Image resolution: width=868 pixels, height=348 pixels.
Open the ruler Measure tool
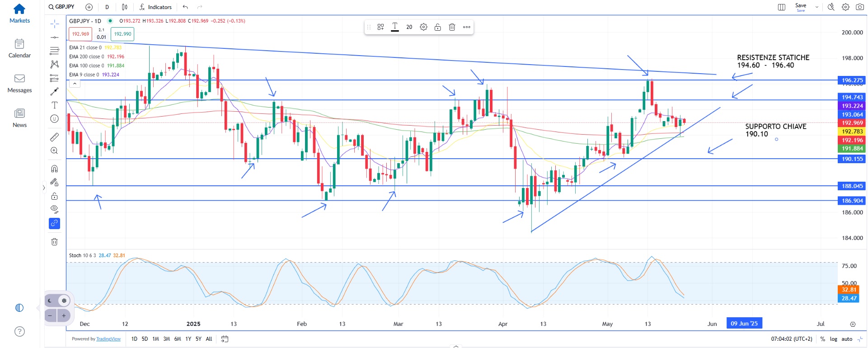point(54,137)
